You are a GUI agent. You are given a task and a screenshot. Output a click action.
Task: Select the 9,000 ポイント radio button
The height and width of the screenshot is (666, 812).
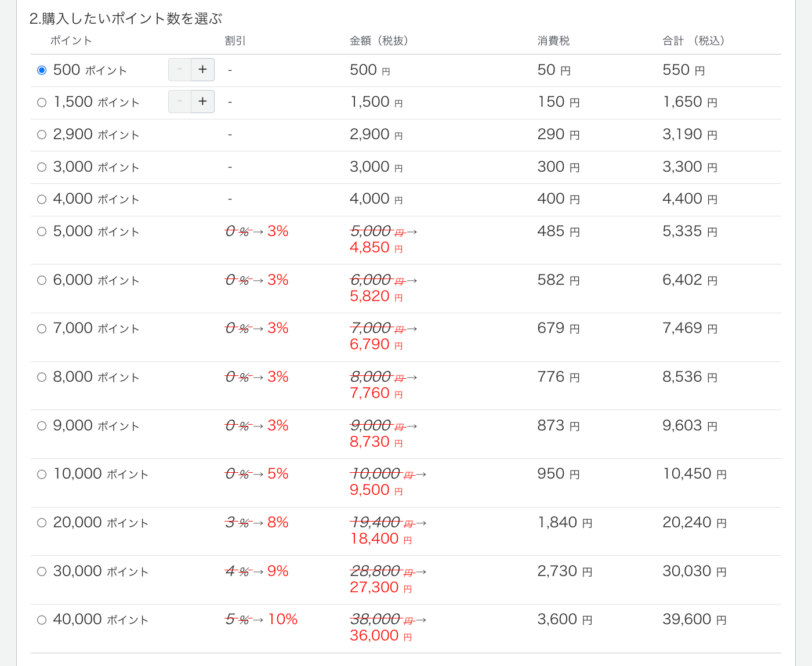pos(42,426)
